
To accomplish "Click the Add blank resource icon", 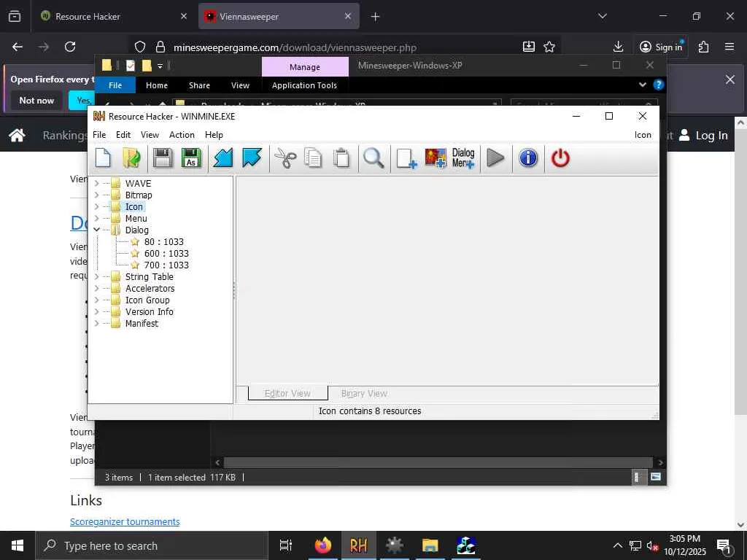I will click(x=406, y=158).
